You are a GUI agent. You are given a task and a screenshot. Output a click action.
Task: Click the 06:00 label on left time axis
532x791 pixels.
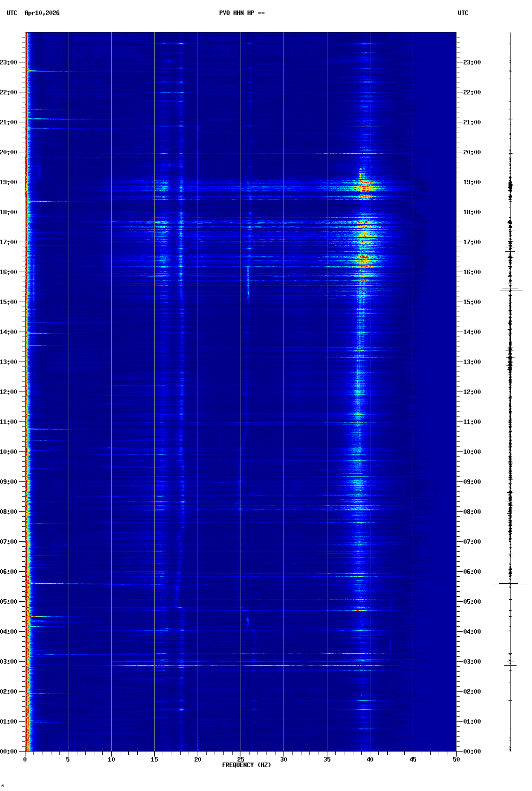[x=9, y=572]
